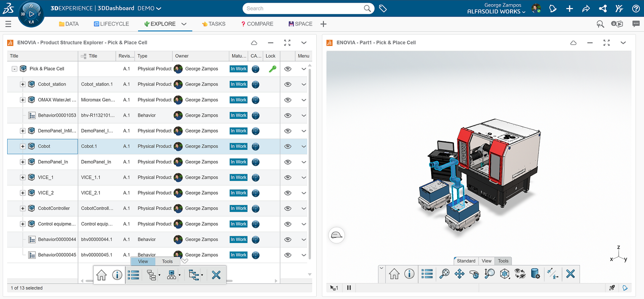Switch to the TASKS tab

(x=214, y=24)
